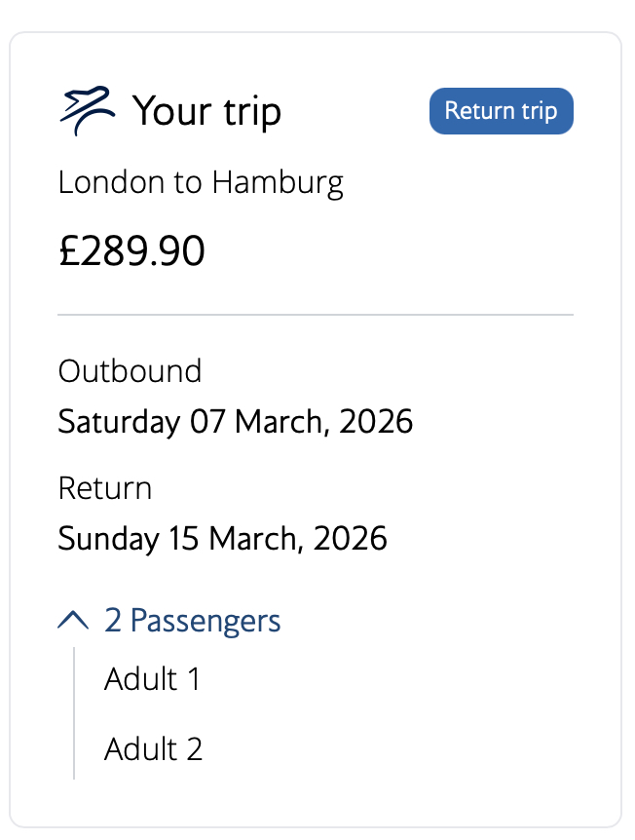Click the Saturday 07 March, 2026 date
This screenshot has height=840, width=635.
tap(236, 422)
